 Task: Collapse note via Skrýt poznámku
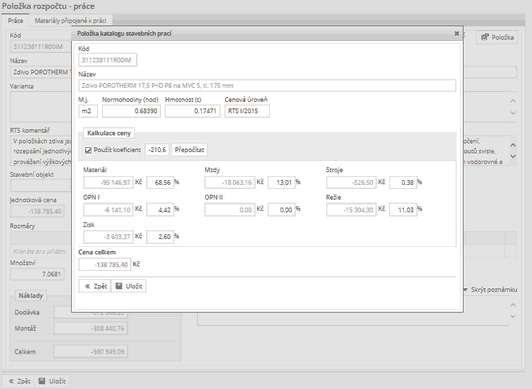click(491, 289)
